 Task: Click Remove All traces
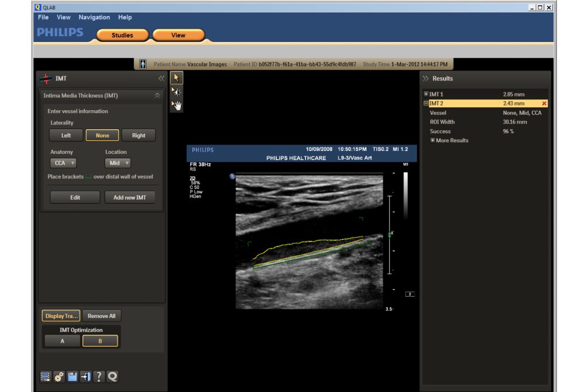(x=102, y=316)
